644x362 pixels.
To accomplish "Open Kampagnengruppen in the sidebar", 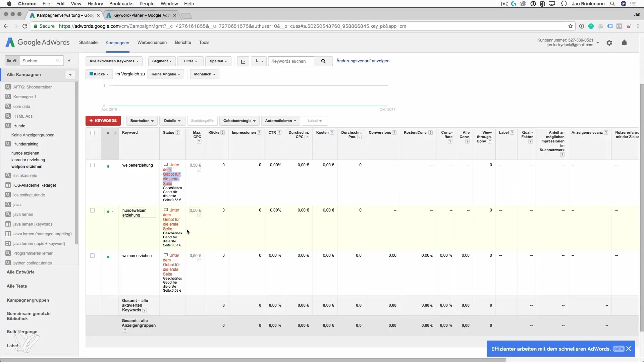I will click(28, 300).
